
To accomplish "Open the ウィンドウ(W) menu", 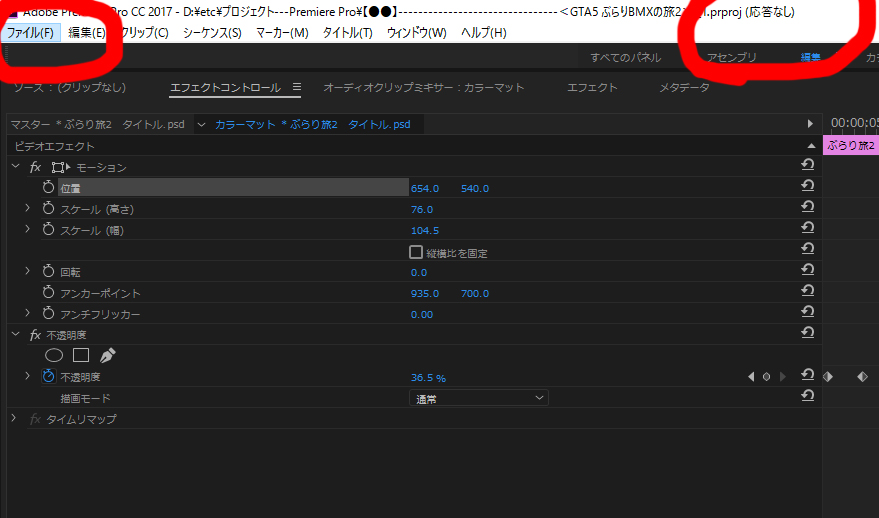I will coord(417,33).
